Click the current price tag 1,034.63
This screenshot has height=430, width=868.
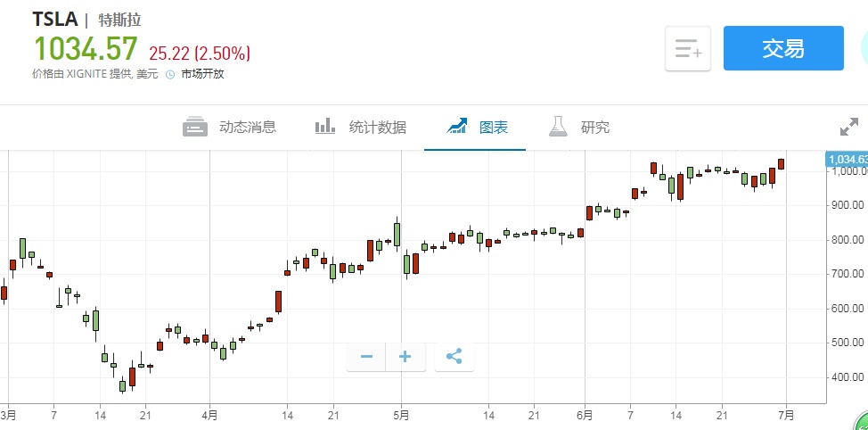(847, 159)
